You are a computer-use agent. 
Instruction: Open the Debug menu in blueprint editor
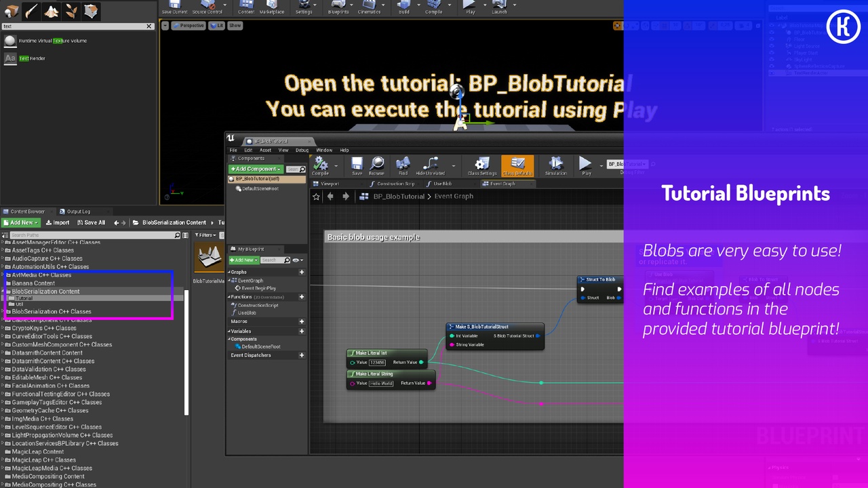point(302,150)
